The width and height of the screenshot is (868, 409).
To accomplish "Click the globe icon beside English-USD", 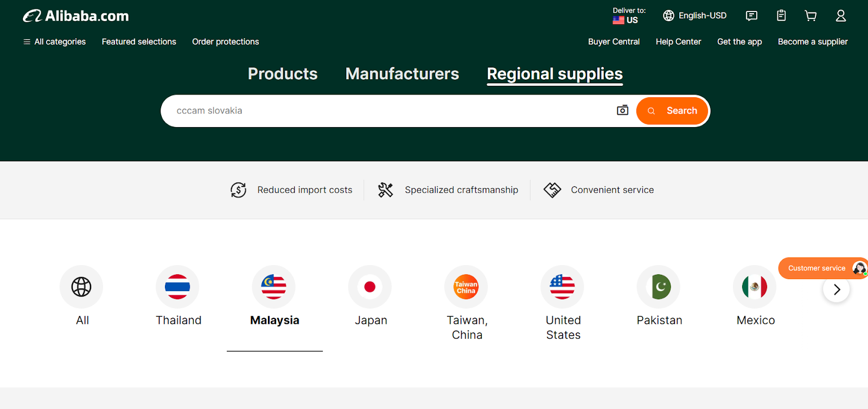I will [669, 16].
